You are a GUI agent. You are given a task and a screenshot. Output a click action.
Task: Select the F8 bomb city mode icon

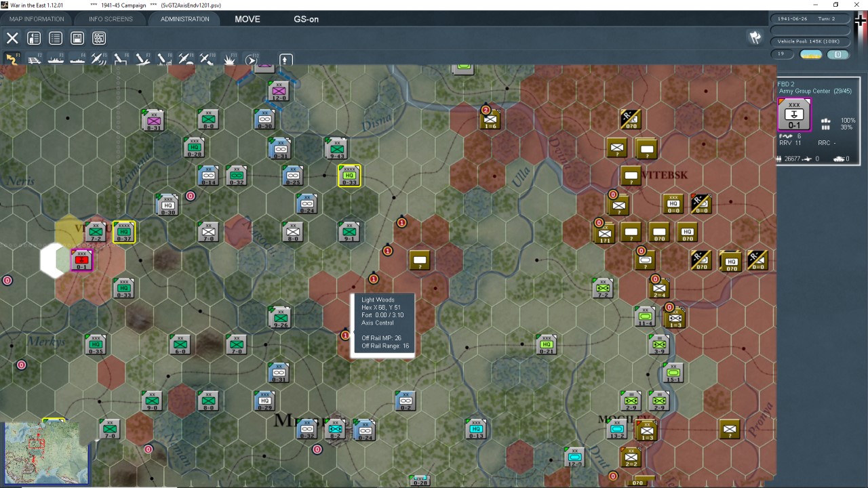click(x=163, y=60)
